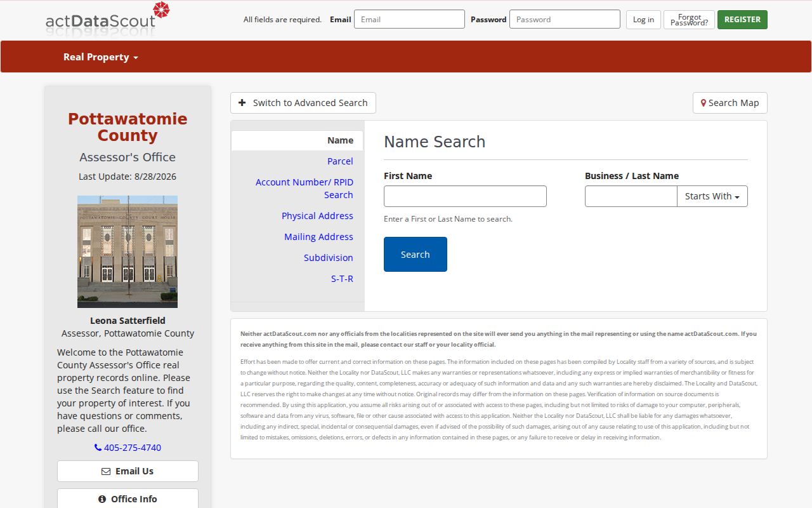
Task: Click the Password login field
Action: (x=565, y=19)
